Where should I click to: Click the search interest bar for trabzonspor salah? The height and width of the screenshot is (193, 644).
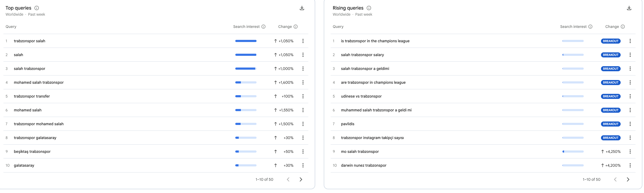tap(246, 41)
